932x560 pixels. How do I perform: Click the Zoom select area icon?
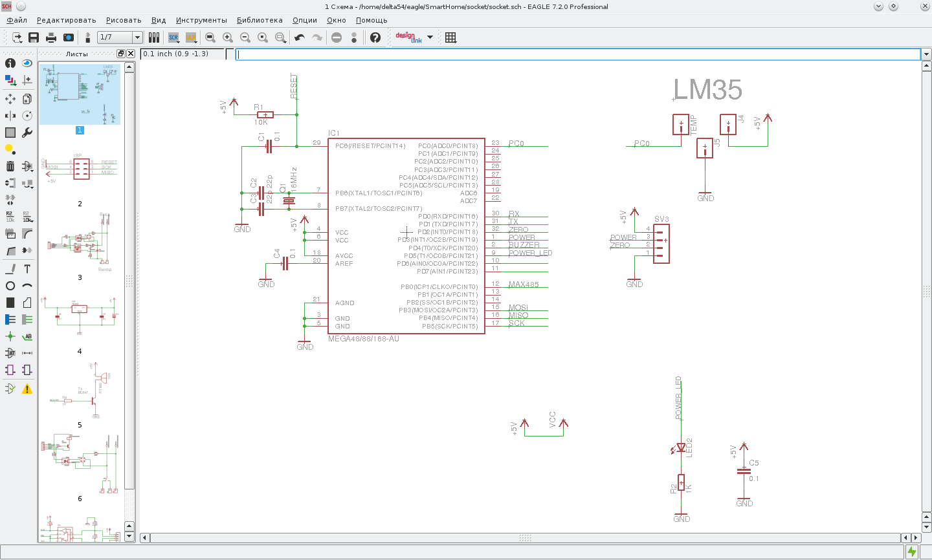click(x=280, y=38)
